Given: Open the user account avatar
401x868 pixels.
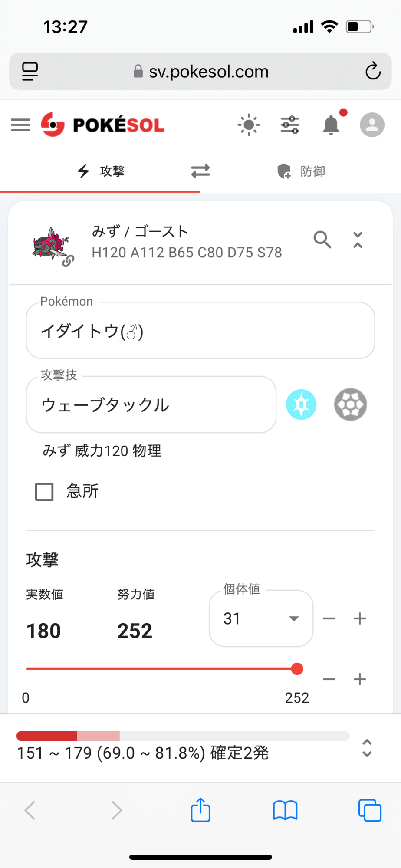Looking at the screenshot, I should coord(372,125).
